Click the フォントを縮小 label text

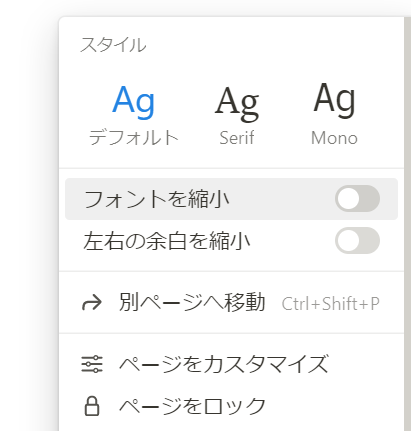(x=156, y=199)
